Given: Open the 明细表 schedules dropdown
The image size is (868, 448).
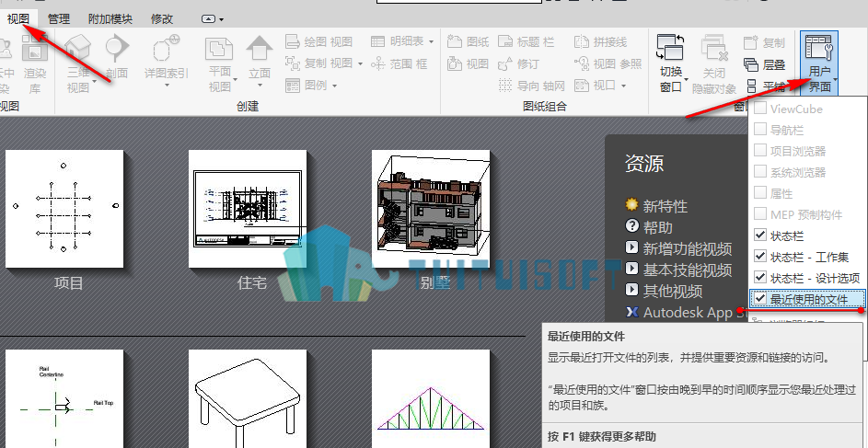Looking at the screenshot, I should [x=431, y=41].
